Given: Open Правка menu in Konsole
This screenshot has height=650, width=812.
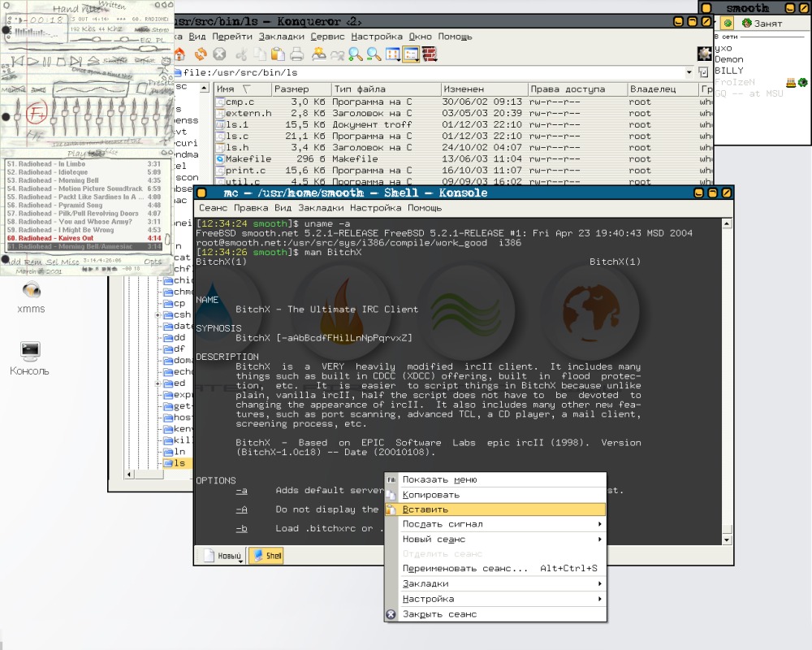Looking at the screenshot, I should (x=251, y=208).
